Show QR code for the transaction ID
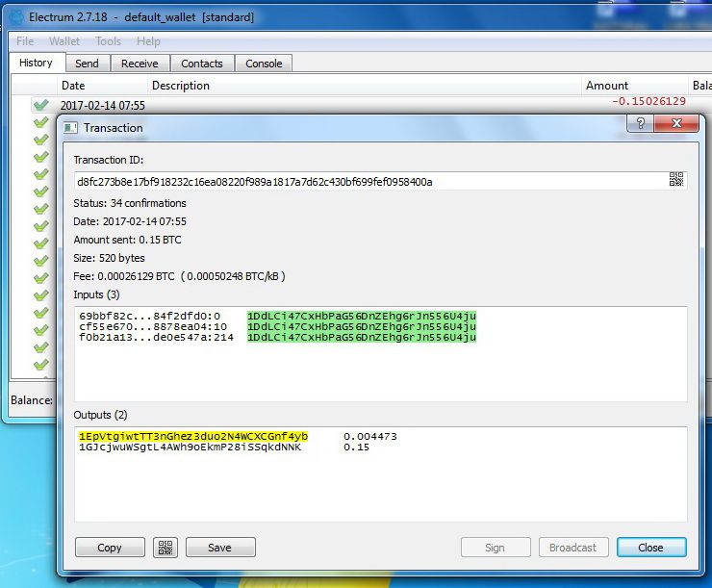Viewport: 712px width, 588px height. point(676,179)
